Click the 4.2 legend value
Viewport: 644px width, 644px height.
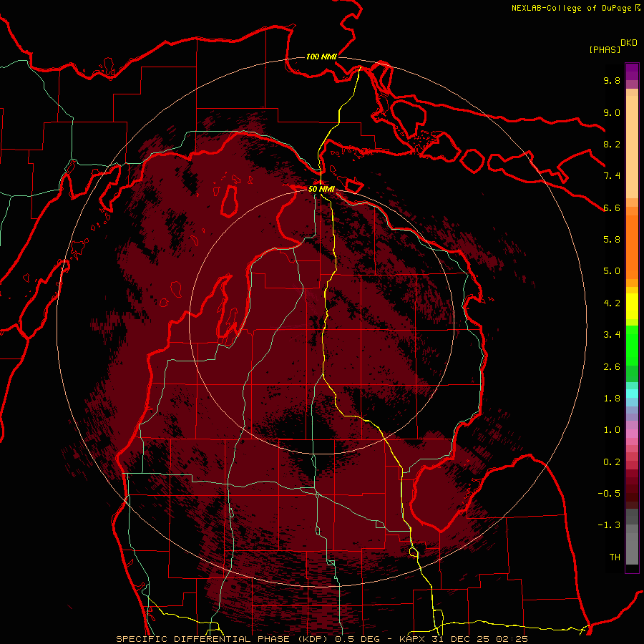point(612,303)
